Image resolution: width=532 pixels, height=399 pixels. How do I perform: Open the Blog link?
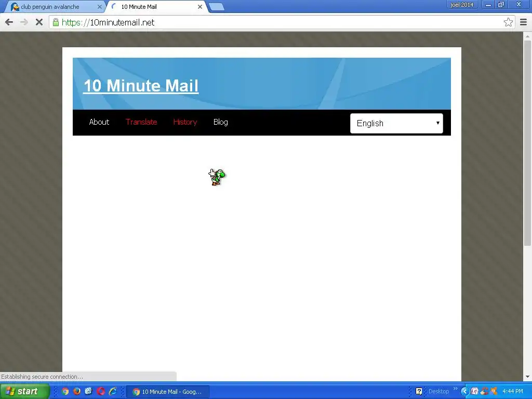[220, 122]
